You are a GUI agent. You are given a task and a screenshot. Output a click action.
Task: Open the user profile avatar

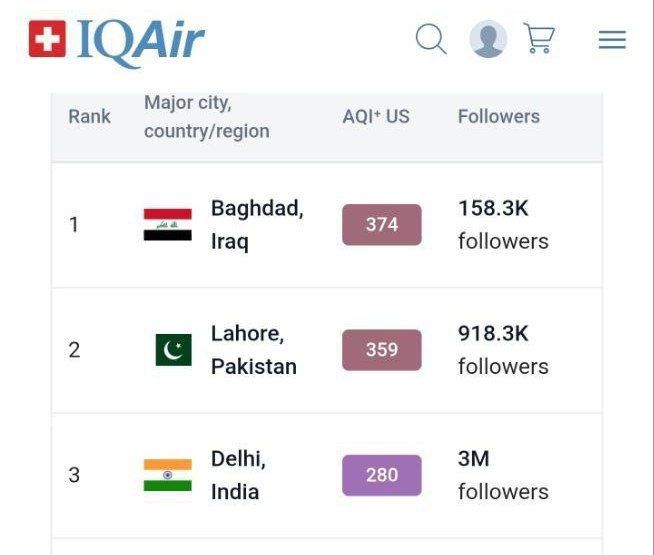[x=488, y=40]
